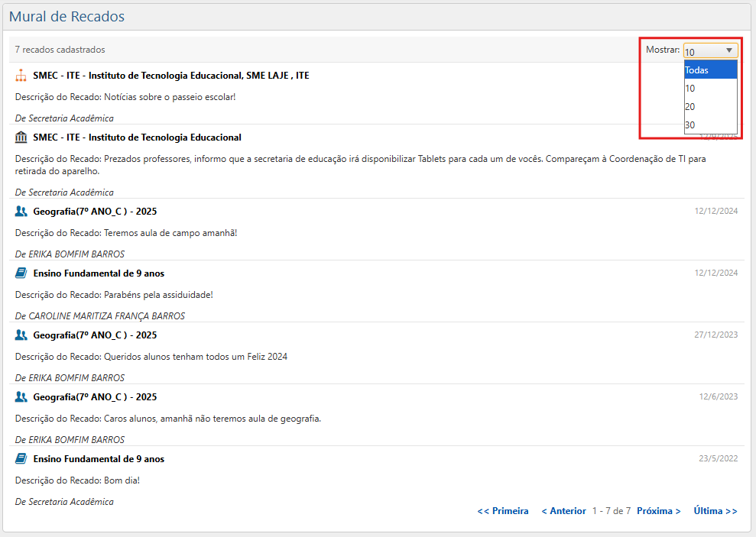Click the book icon beside Parabéns pela assiduidade note
Screen dimensions: 756x537
[x=21, y=273]
